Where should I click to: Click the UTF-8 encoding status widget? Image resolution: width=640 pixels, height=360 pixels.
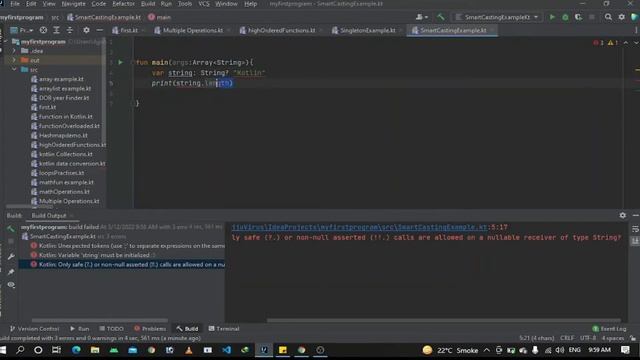(x=588, y=338)
